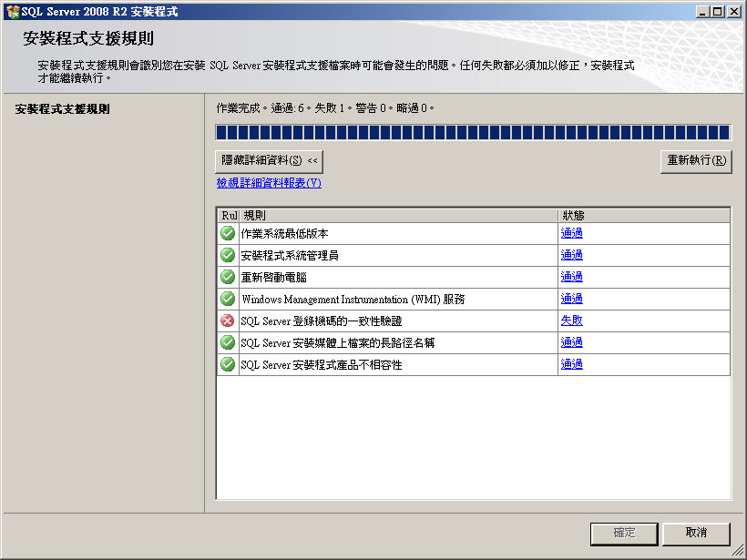Screen dimensions: 747x560
Task: Select the 作業系統最低版本 rule text
Action: coord(284,234)
